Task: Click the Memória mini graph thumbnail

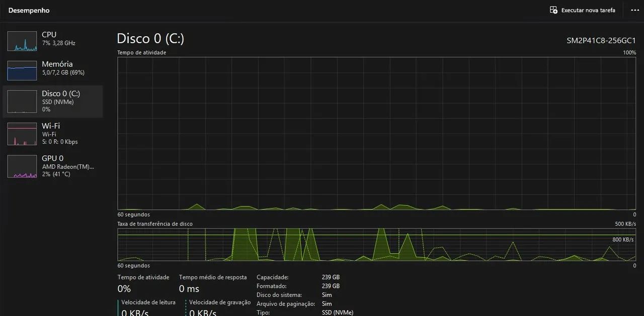Action: tap(22, 71)
